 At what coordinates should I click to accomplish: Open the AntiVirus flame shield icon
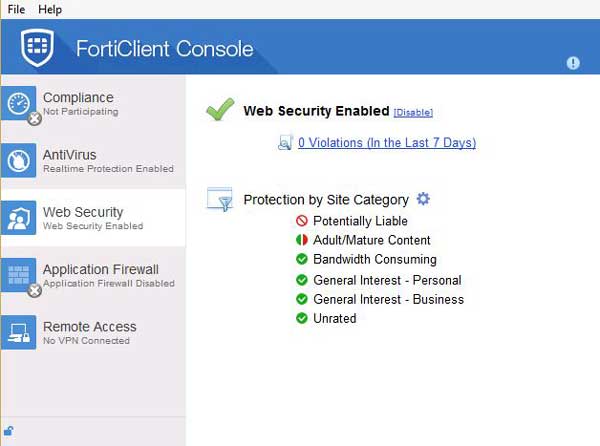coord(21,161)
